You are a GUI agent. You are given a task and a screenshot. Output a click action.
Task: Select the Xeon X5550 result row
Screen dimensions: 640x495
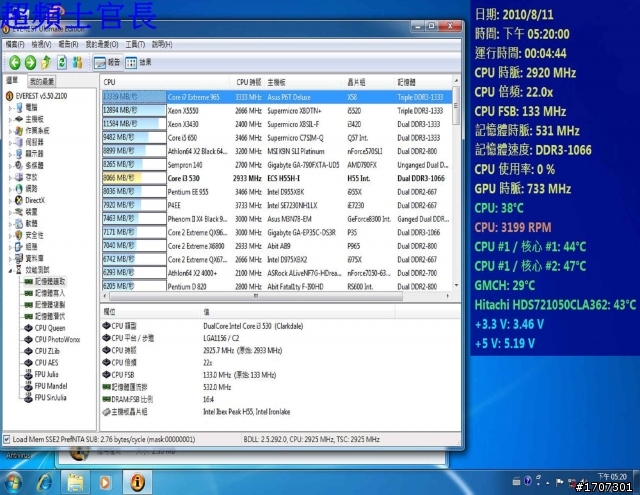(x=277, y=111)
